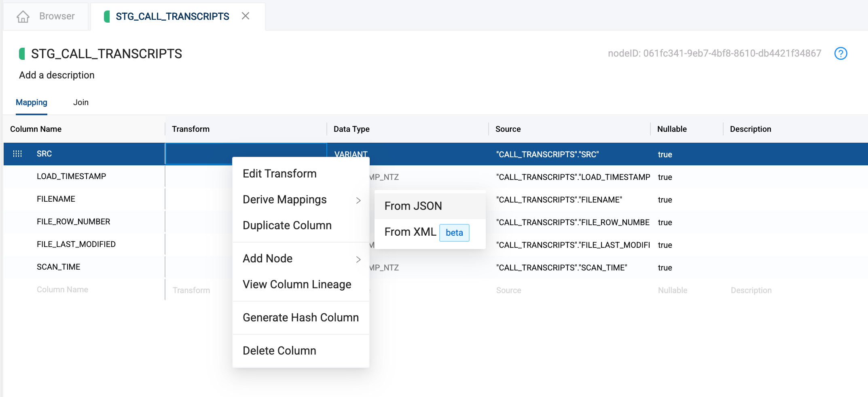This screenshot has height=397, width=868.
Task: Click the nullable true value for SCAN_TIME
Action: point(665,268)
